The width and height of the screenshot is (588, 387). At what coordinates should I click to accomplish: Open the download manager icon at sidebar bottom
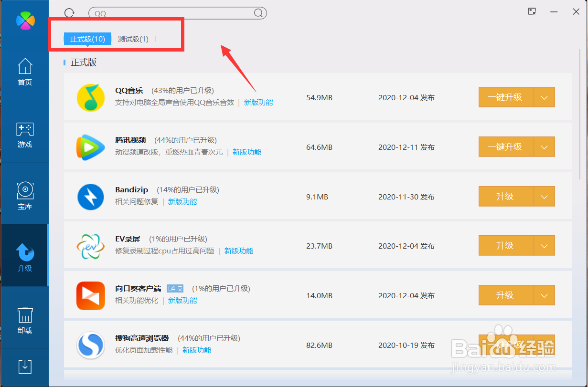coord(24,367)
